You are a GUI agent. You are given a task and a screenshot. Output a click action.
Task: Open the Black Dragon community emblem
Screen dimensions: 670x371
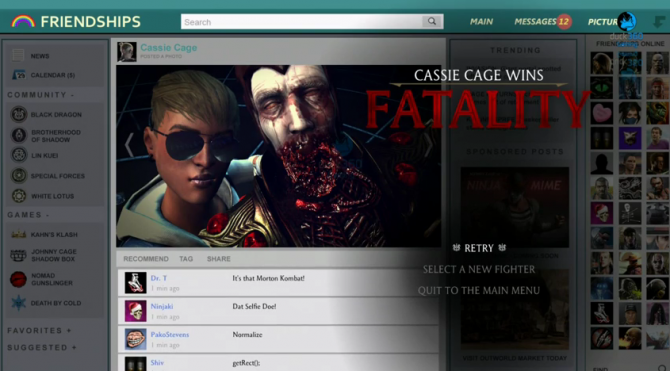(x=19, y=115)
